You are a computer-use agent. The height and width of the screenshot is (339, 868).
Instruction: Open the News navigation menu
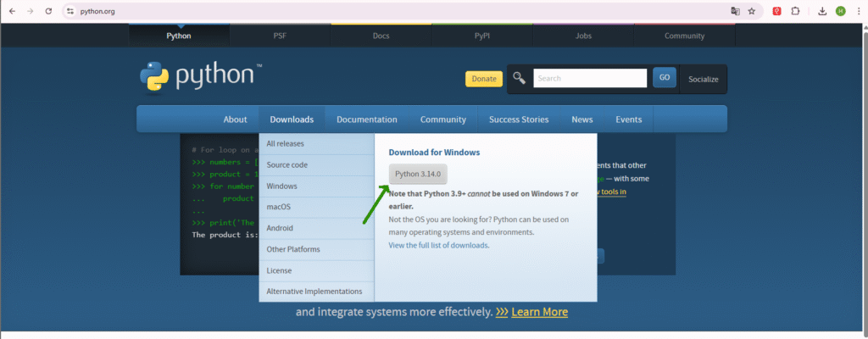(x=582, y=119)
